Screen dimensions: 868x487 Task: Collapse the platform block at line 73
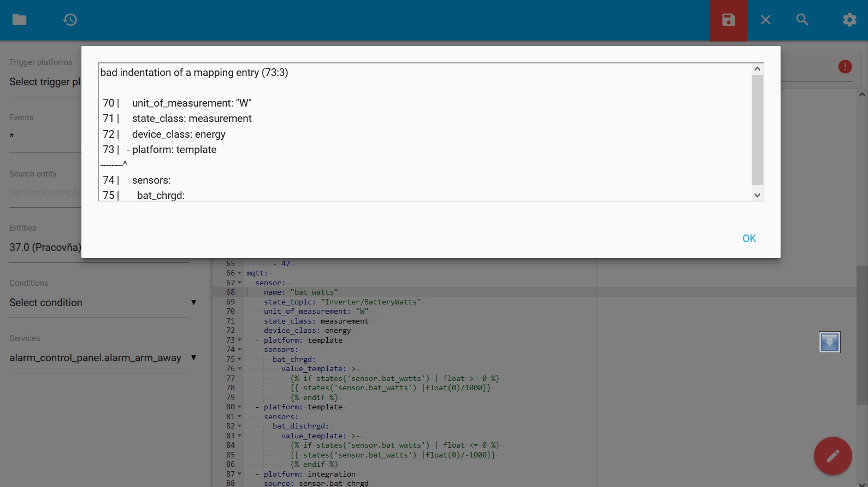coord(240,340)
